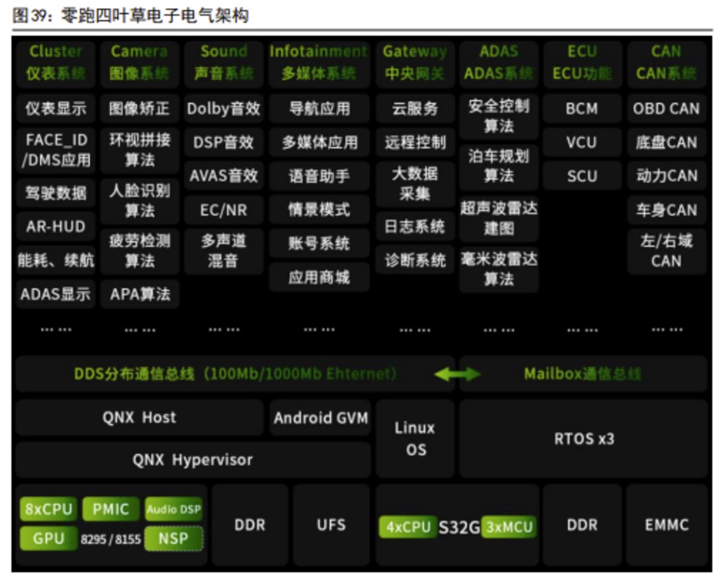Screen dimensions: 728x578
Task: Select the Infotainment 多媒体系统 header
Action: (318, 62)
